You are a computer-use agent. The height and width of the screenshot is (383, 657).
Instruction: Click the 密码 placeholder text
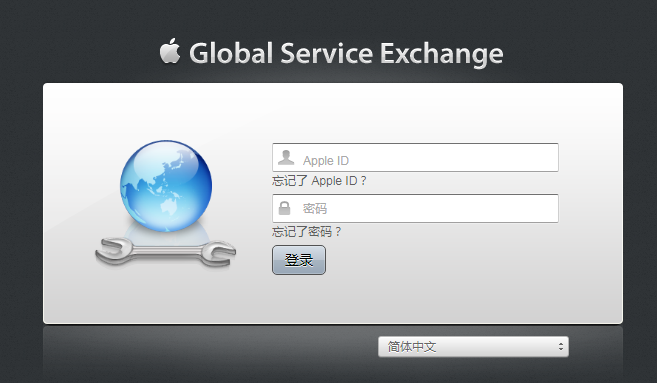315,208
